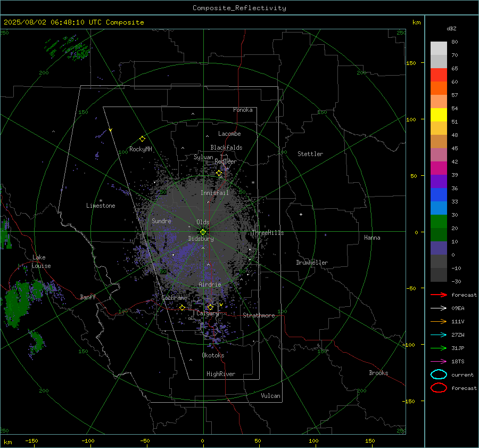The image size is (479, 448).
Task: Click the Olds label at radar center
Action: click(203, 222)
